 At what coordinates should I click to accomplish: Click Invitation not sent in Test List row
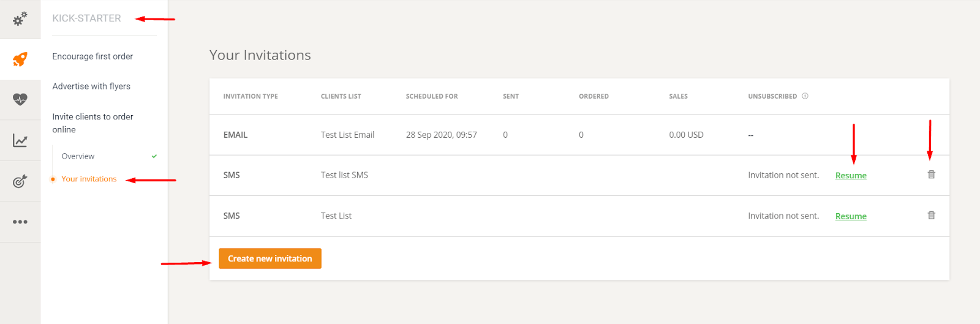point(783,216)
